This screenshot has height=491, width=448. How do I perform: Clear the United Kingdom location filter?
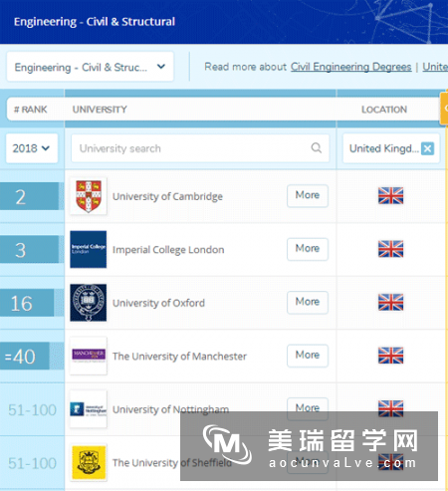[427, 148]
